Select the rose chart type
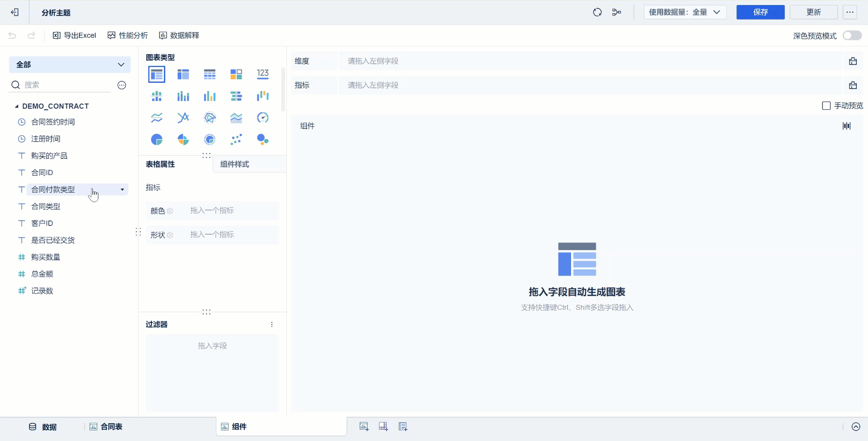Screen dimensions: 868x441 coord(183,139)
